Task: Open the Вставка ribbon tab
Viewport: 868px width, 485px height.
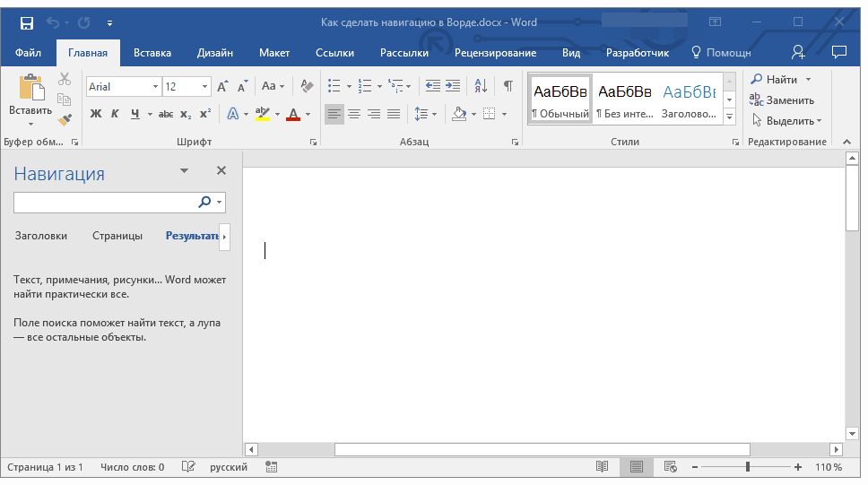Action: (x=152, y=53)
